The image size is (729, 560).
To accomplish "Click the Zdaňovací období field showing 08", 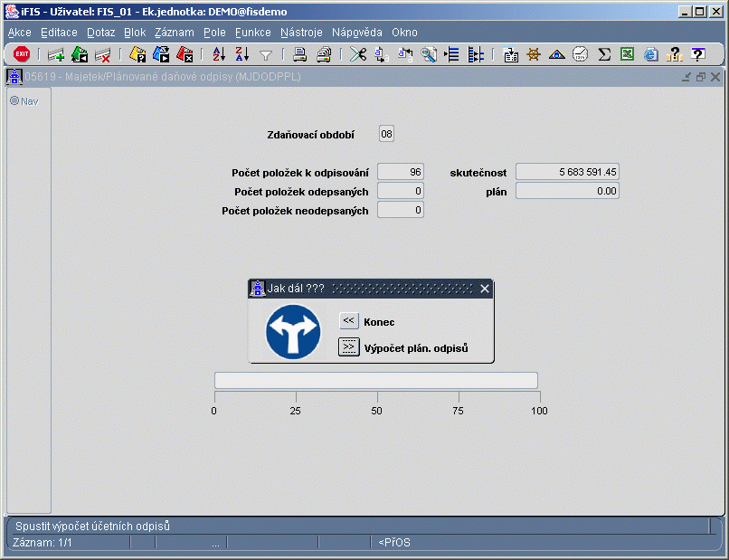I will pyautogui.click(x=386, y=134).
